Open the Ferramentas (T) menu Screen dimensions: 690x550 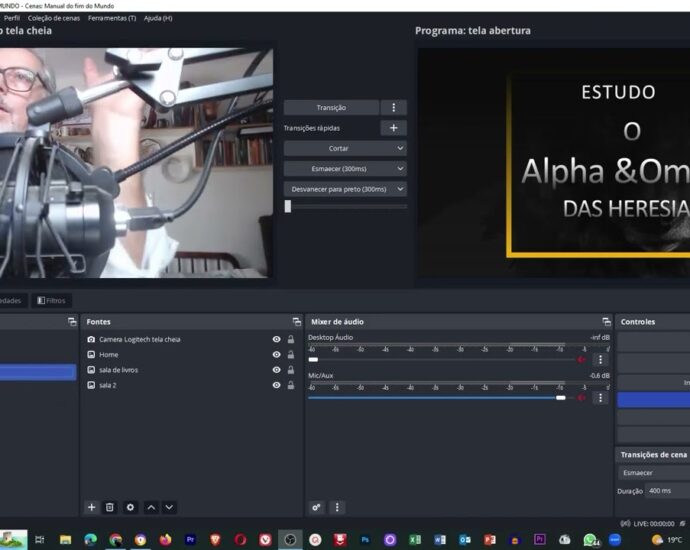pos(112,18)
